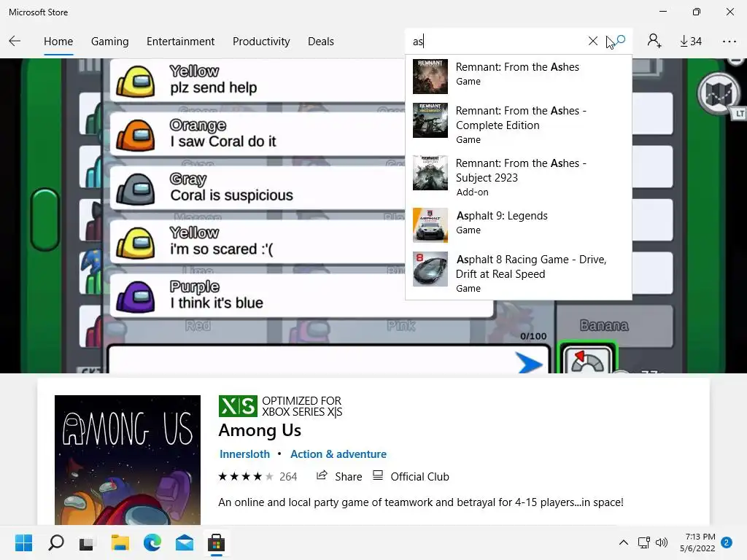Switch to the Gaming tab
747x560 pixels.
pyautogui.click(x=109, y=42)
